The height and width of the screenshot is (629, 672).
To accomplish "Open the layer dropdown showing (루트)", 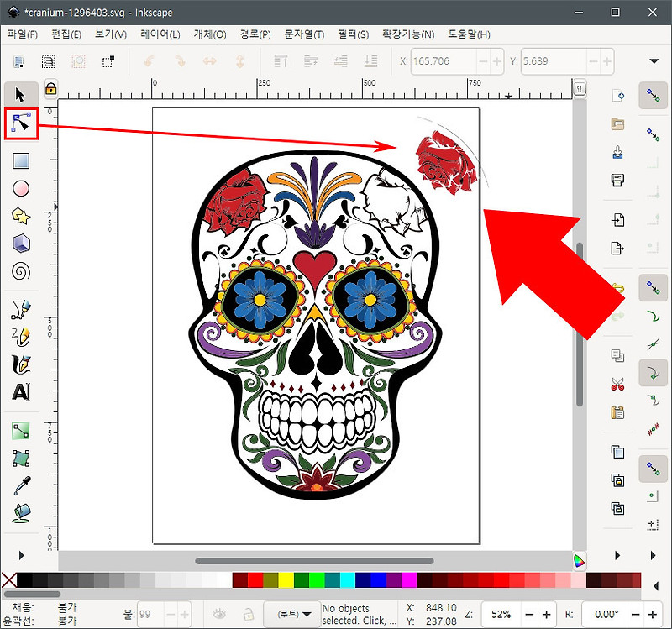I will (292, 615).
